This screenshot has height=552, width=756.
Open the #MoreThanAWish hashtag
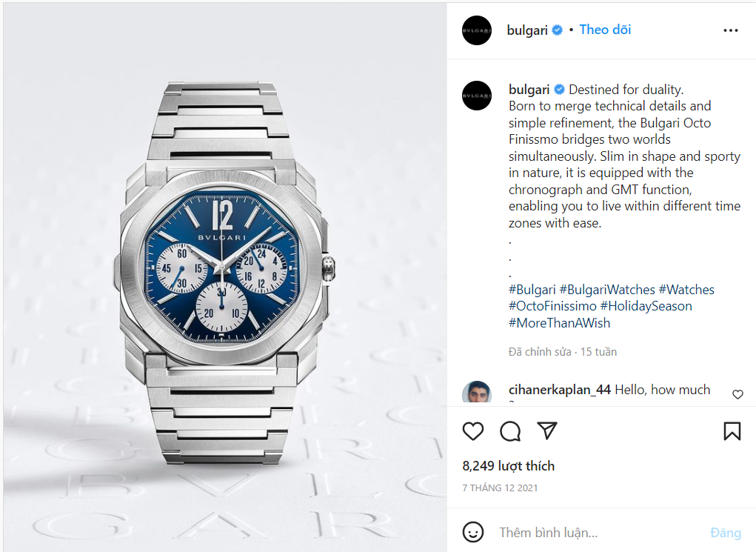559,323
